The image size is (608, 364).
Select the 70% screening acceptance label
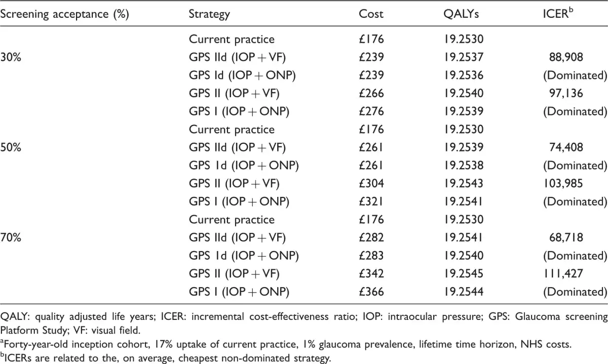(x=10, y=237)
